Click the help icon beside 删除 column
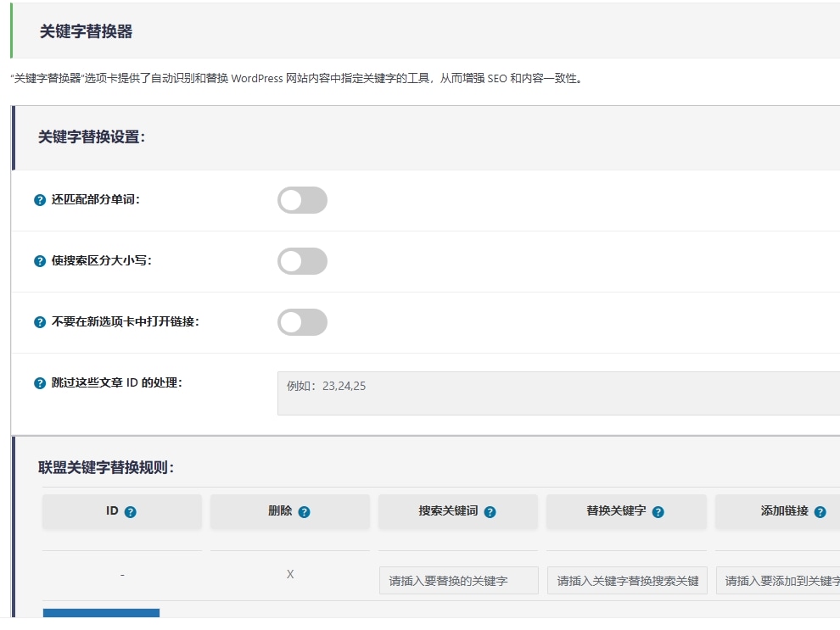840x630 pixels. pyautogui.click(x=306, y=511)
